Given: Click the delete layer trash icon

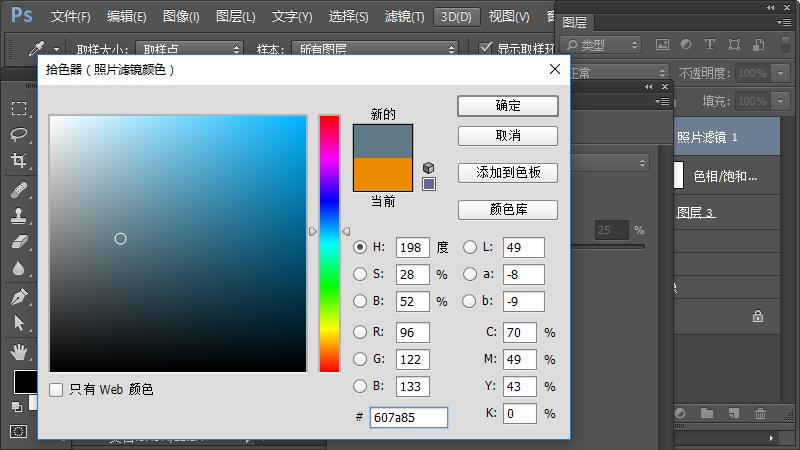Looking at the screenshot, I should (x=760, y=413).
